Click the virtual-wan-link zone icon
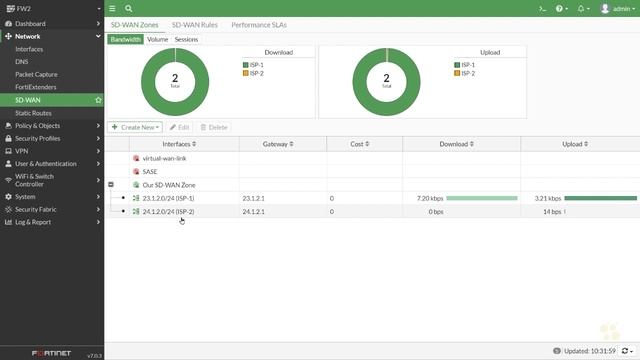The width and height of the screenshot is (640, 360). tap(136, 158)
